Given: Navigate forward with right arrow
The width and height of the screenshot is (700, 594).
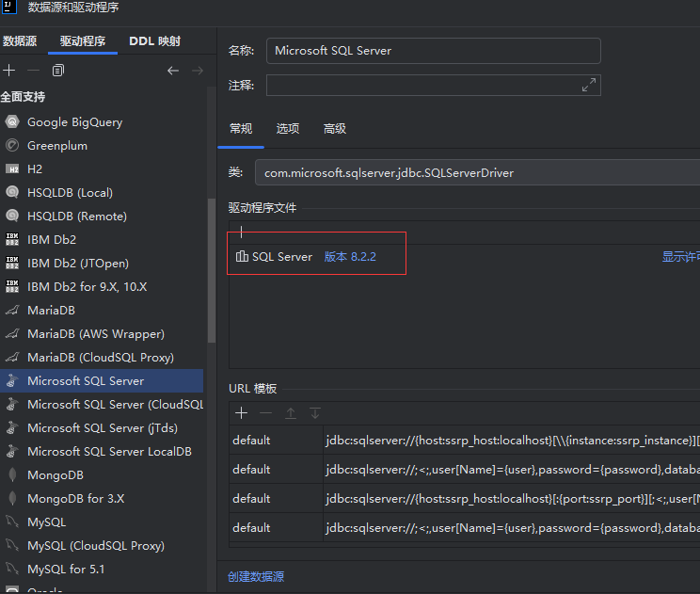Looking at the screenshot, I should 198,71.
